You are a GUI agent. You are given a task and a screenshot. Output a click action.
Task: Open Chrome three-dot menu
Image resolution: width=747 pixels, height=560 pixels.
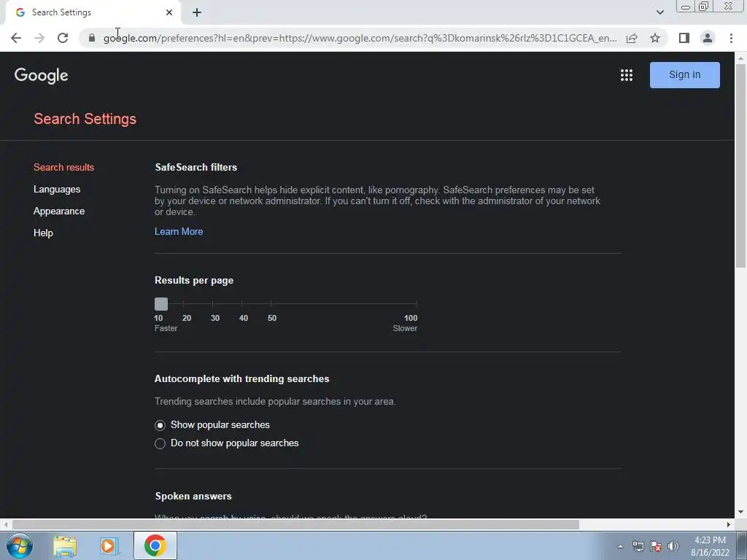point(731,38)
